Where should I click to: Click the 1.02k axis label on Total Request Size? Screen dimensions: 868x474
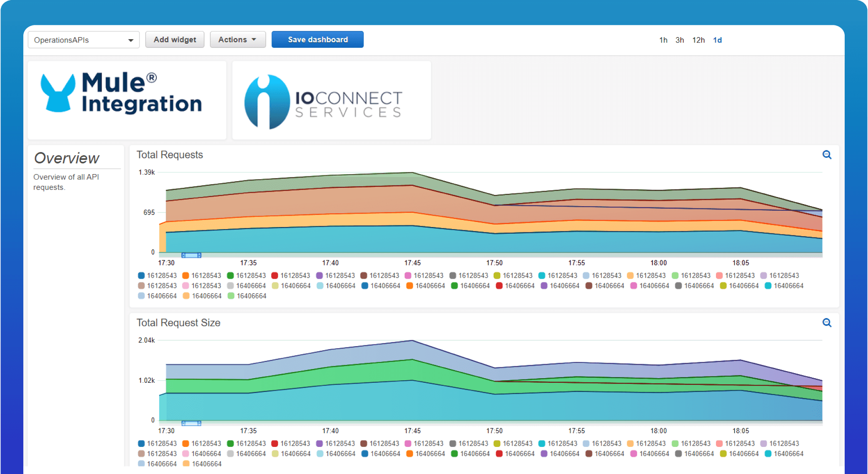click(x=147, y=380)
